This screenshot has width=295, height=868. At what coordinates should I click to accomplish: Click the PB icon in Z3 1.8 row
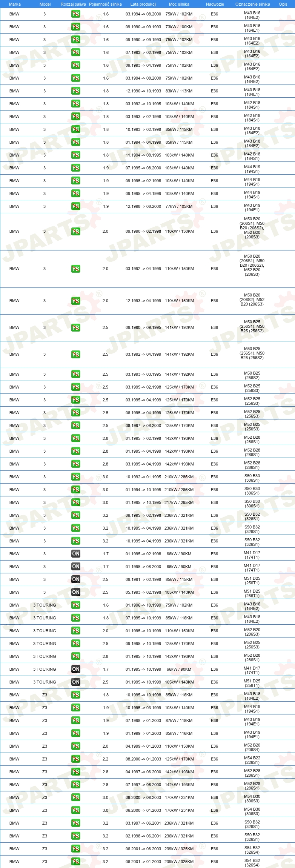coord(75,695)
